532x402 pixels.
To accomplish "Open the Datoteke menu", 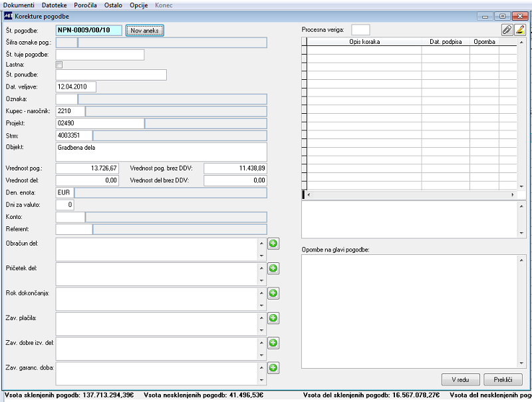I will (55, 5).
